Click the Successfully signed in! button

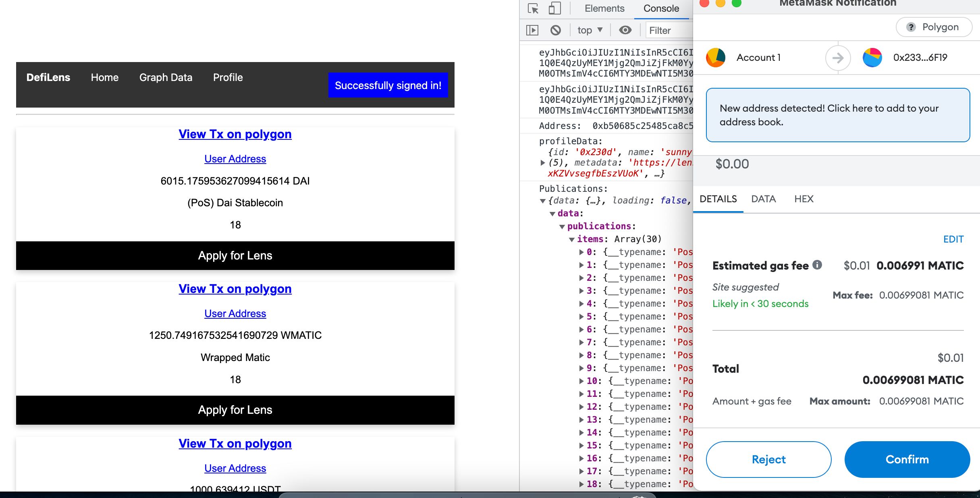[x=388, y=85]
